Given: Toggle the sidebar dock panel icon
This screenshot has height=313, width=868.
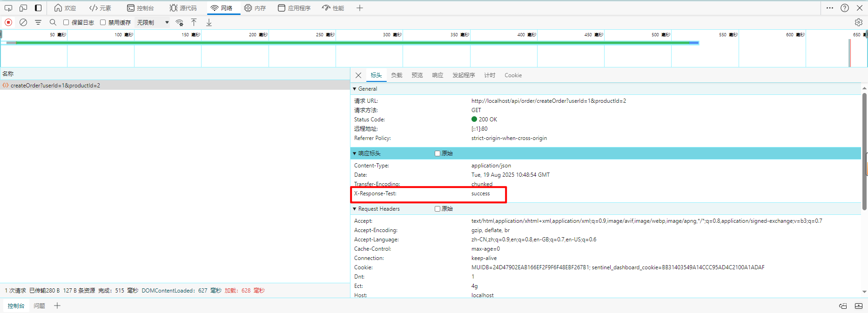Looking at the screenshot, I should [38, 8].
